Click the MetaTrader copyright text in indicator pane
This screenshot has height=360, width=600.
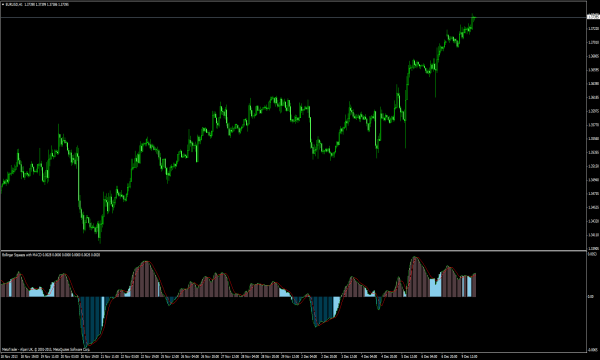pos(46,349)
